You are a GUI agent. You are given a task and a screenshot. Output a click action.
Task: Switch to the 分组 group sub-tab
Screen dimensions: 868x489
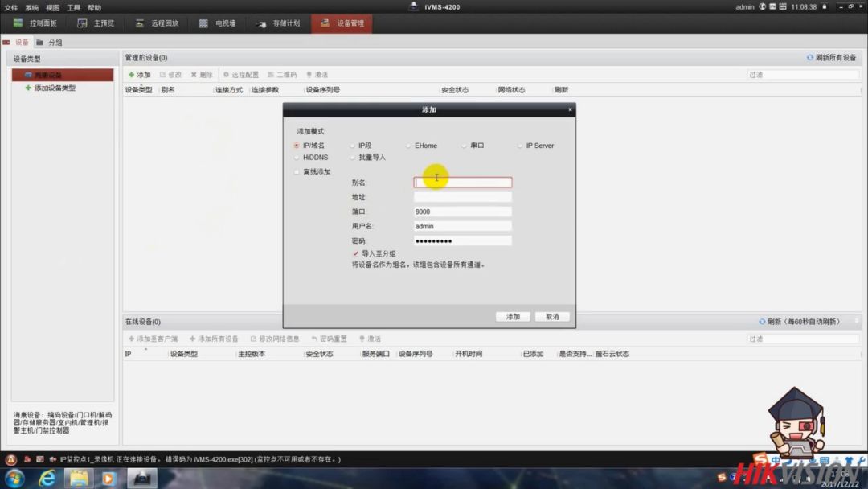coord(50,43)
